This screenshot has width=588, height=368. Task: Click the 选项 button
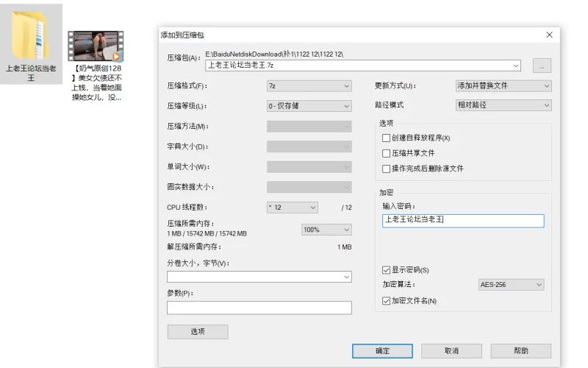coord(198,332)
